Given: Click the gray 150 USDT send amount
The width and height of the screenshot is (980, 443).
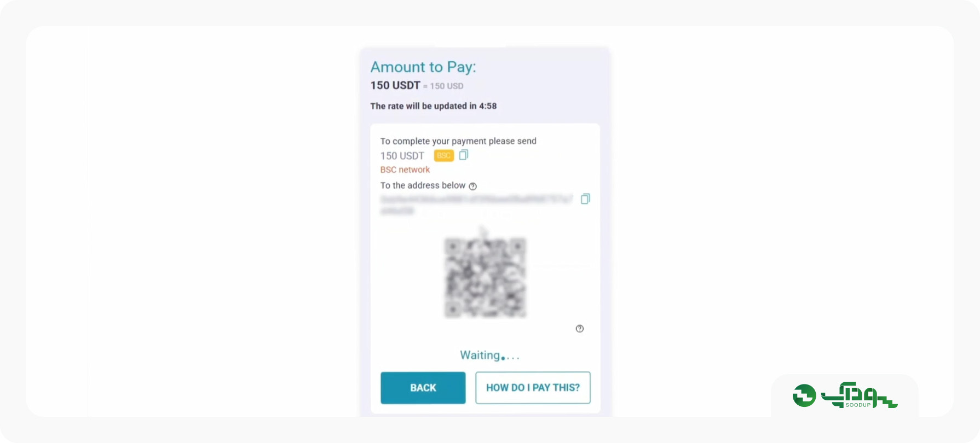Looking at the screenshot, I should pyautogui.click(x=402, y=156).
